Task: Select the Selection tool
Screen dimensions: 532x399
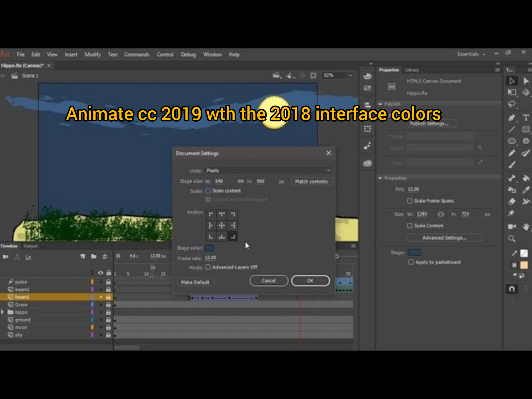Action: pos(512,81)
